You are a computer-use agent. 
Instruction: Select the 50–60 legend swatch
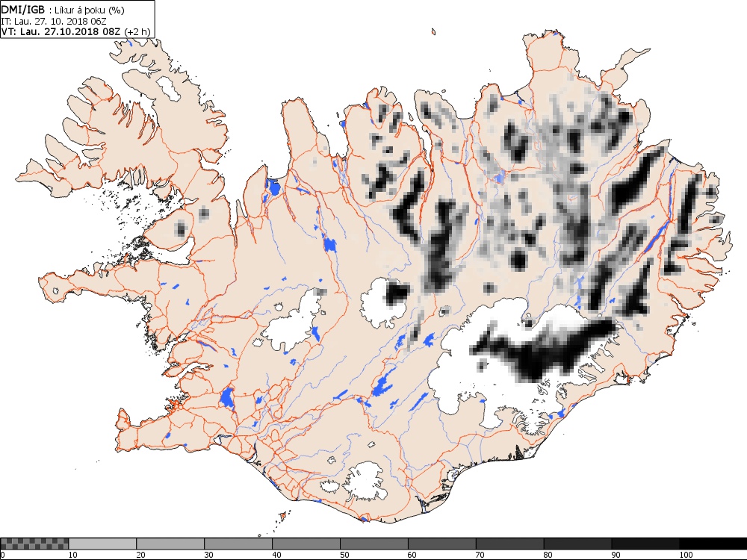pos(374,544)
